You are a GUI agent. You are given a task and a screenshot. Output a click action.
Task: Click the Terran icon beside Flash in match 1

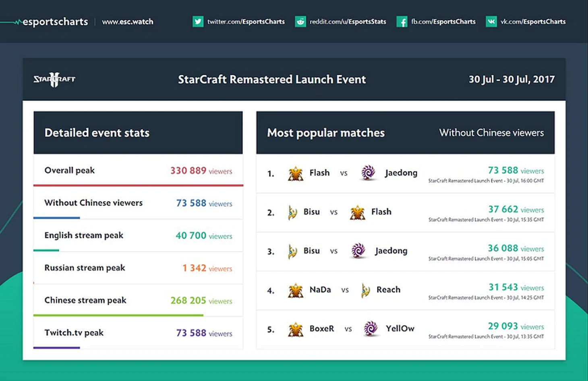click(296, 173)
